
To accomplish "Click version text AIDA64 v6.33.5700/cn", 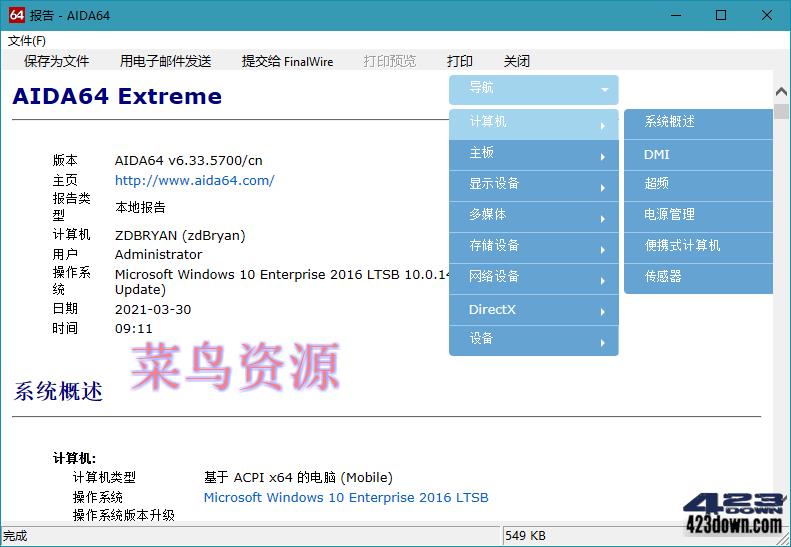I will click(189, 160).
